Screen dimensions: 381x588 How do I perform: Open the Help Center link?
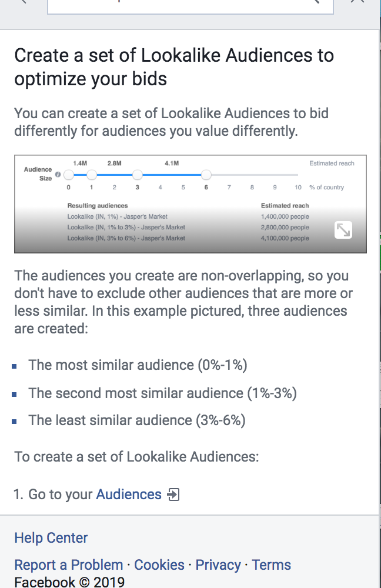point(51,538)
